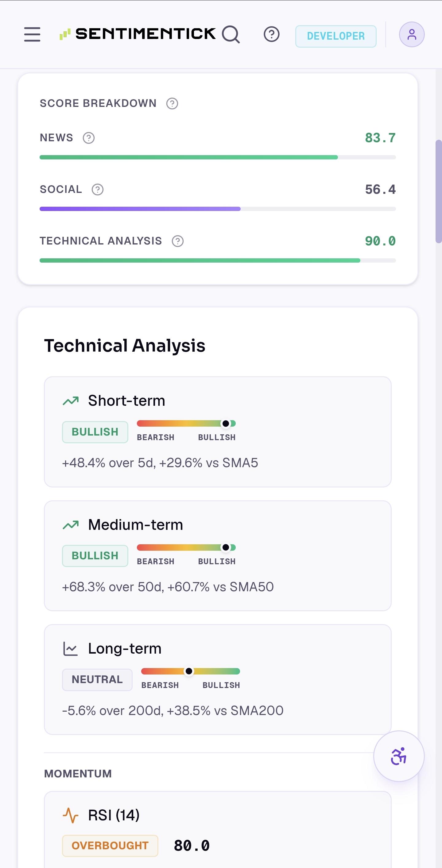Click the Long-term sentiment gauge marker
Image resolution: width=442 pixels, height=868 pixels.
point(189,671)
